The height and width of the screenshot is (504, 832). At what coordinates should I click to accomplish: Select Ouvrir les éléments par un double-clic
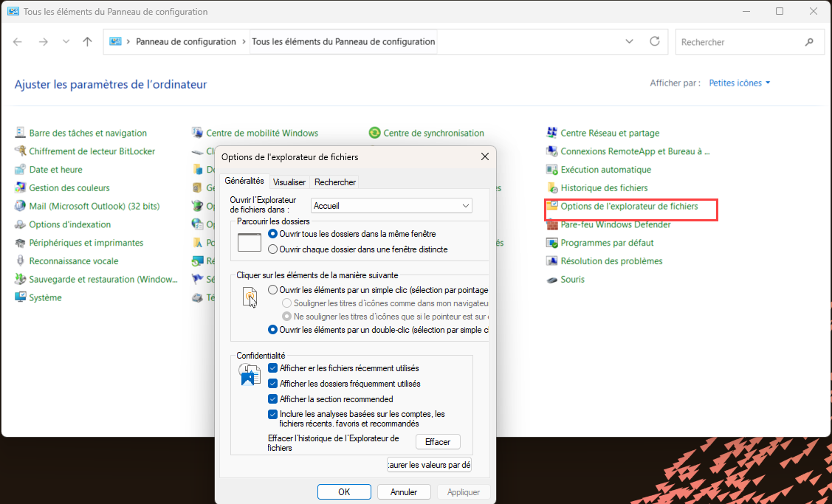(272, 330)
